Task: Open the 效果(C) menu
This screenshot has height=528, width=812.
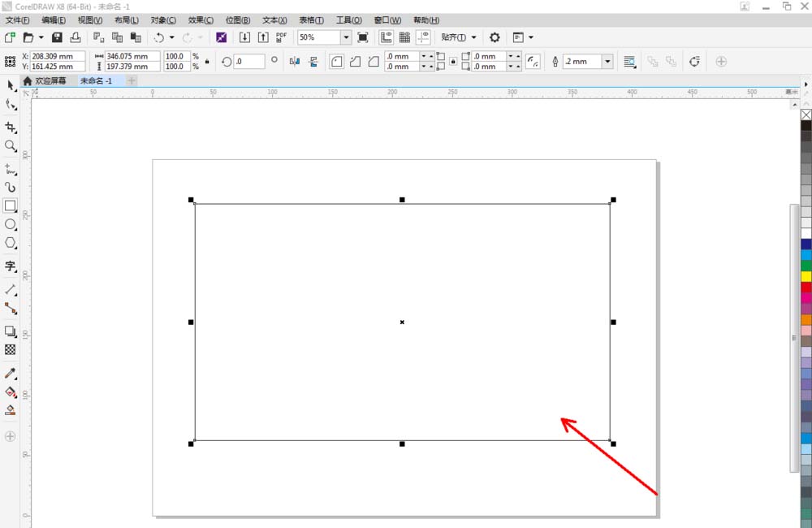Action: (201, 19)
